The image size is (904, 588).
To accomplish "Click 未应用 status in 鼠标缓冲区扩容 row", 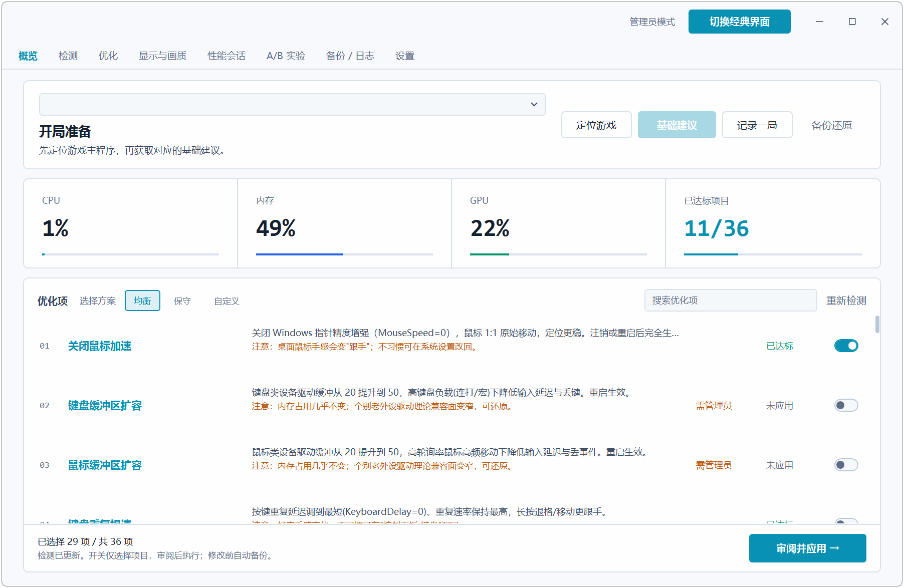I will pos(780,465).
